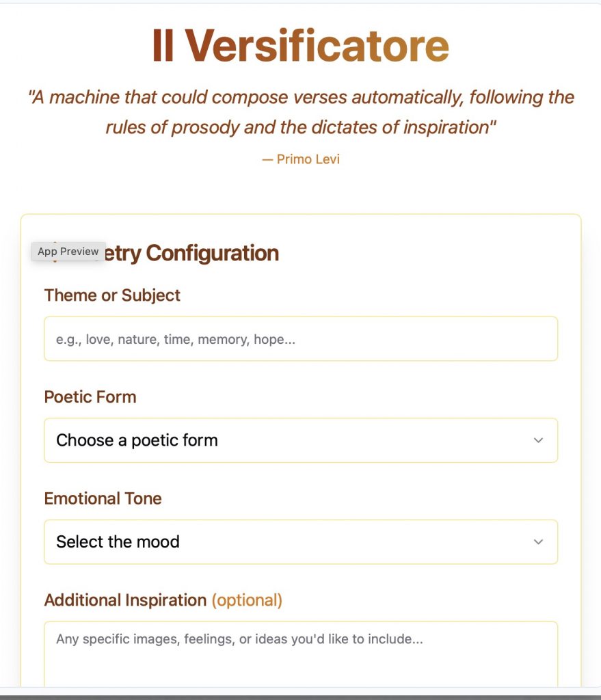This screenshot has width=601, height=700.
Task: Click the 'Choose a poetic form' placeholder text
Action: click(x=137, y=440)
